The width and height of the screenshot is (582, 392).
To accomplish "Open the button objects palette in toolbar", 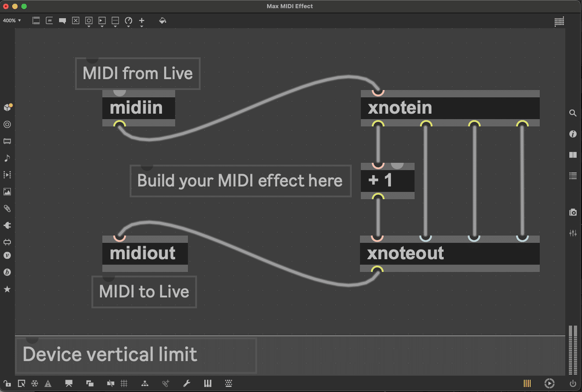I will coord(89,21).
